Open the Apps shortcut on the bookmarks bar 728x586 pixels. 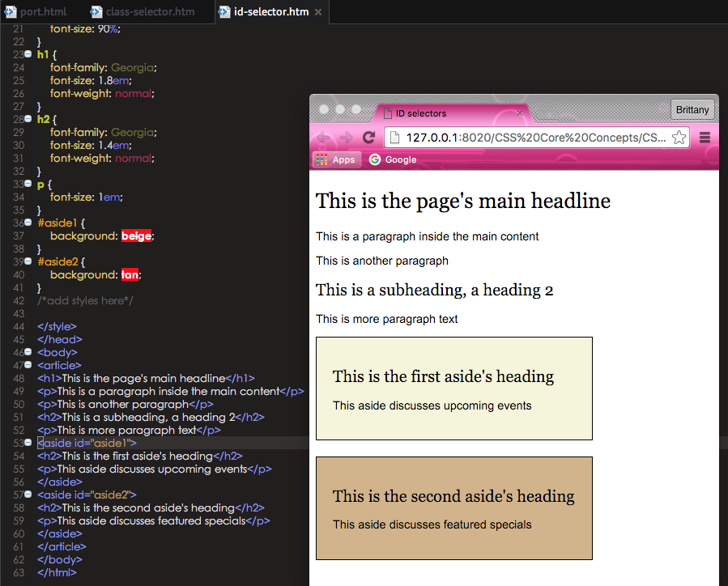pos(335,159)
